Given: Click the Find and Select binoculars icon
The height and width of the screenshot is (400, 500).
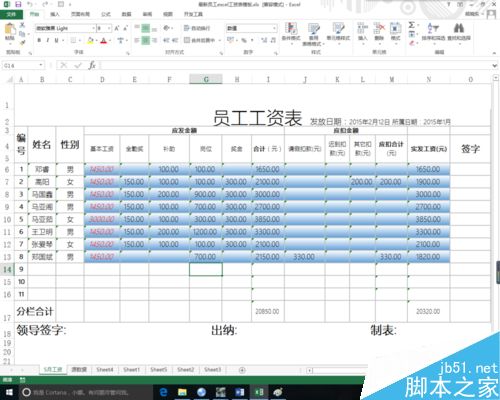Looking at the screenshot, I should 459,28.
